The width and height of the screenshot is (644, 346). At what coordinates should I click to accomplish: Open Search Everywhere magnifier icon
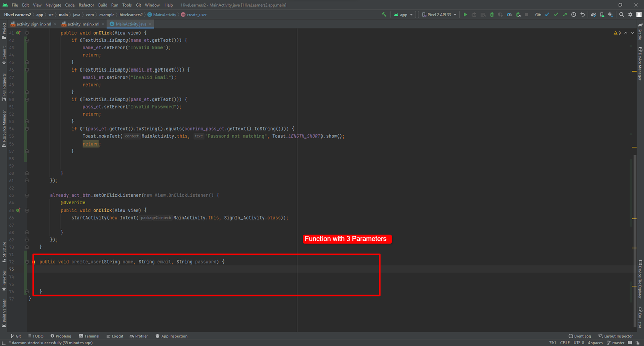pos(621,15)
